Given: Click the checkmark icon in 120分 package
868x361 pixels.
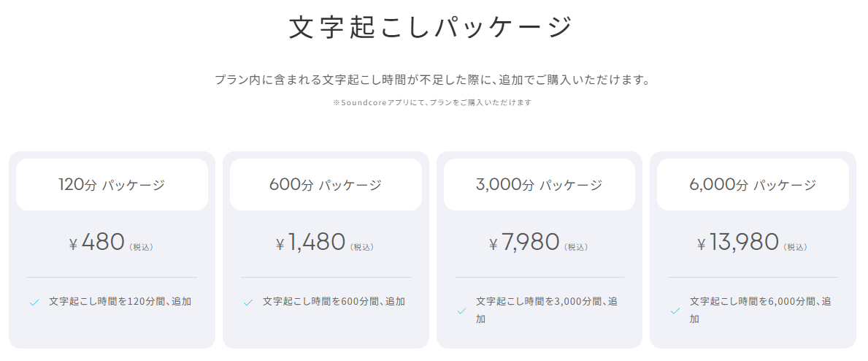Looking at the screenshot, I should (34, 302).
